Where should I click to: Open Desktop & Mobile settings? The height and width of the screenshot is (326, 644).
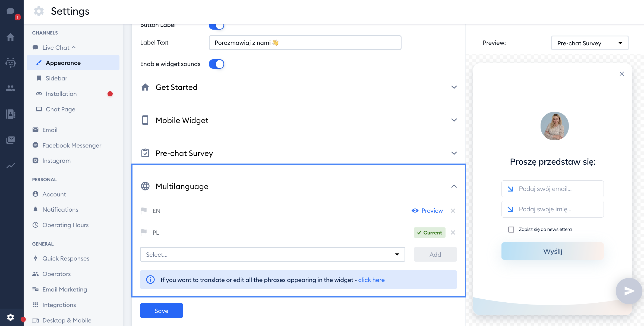pyautogui.click(x=67, y=320)
